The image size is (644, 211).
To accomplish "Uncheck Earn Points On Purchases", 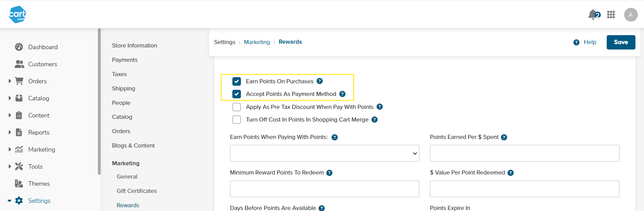I will pyautogui.click(x=236, y=81).
